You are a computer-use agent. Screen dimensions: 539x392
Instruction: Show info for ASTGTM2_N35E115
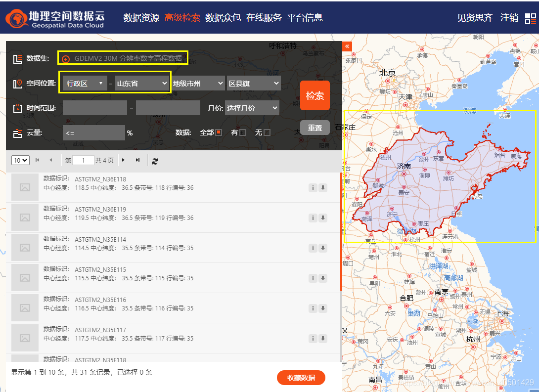click(313, 278)
